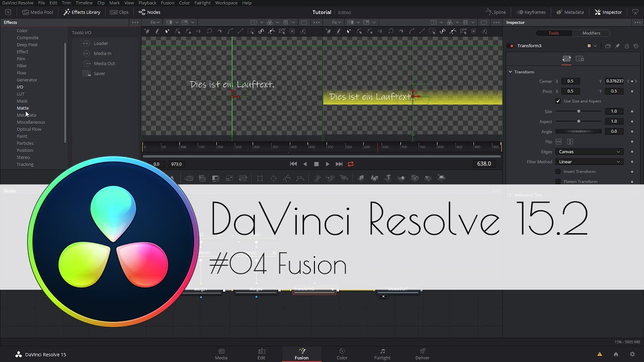Switch to the Deliver page
The image size is (644, 362).
click(423, 354)
